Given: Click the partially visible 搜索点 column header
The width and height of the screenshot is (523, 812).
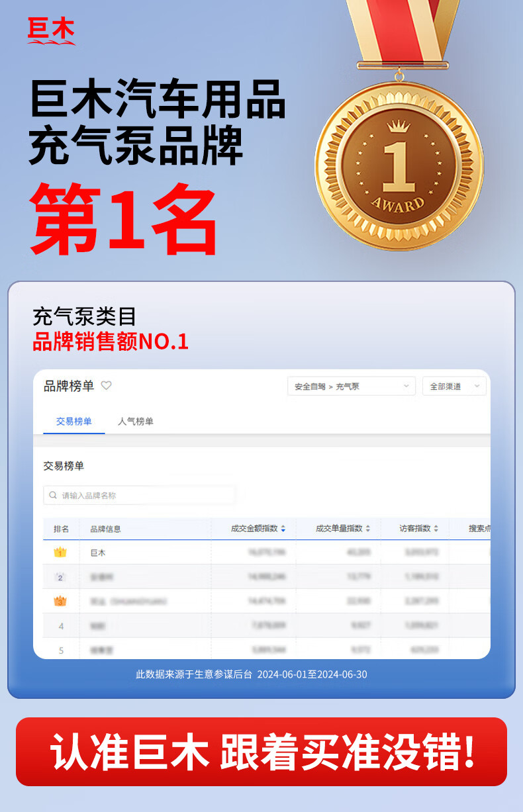Looking at the screenshot, I should pyautogui.click(x=479, y=529).
